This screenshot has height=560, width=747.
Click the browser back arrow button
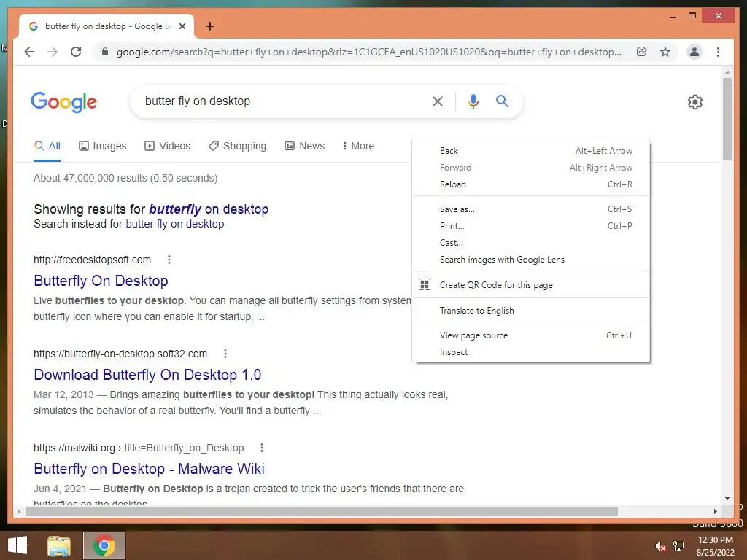(29, 52)
